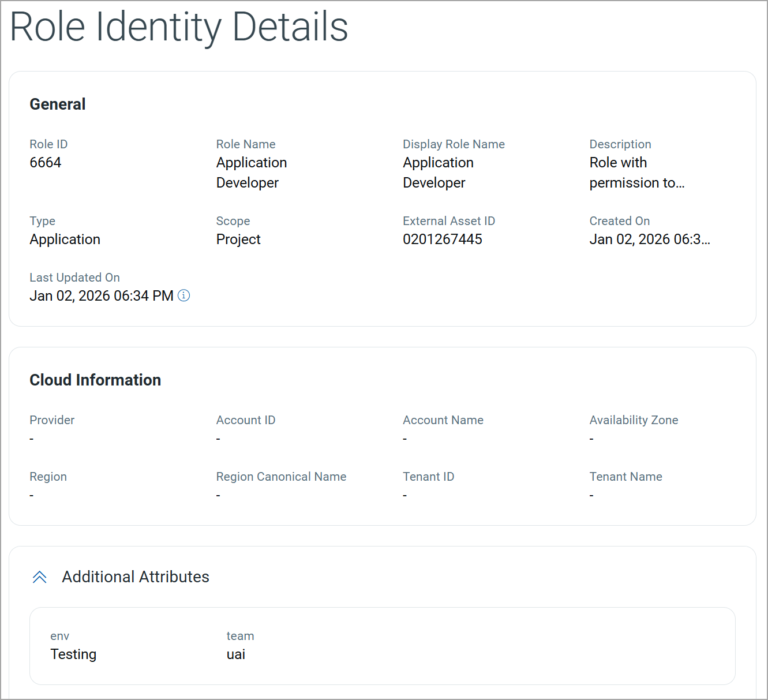Select External Asset ID value 0201267445
Viewport: 768px width, 700px height.
pyautogui.click(x=442, y=239)
